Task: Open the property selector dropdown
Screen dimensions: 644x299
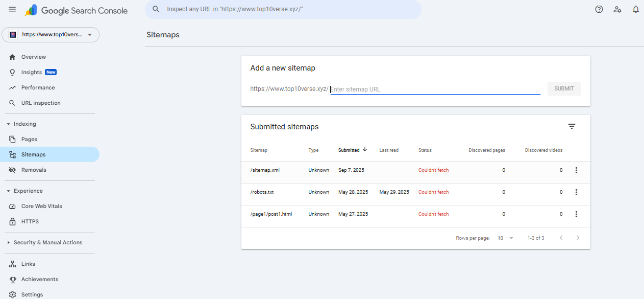Action: (51, 35)
